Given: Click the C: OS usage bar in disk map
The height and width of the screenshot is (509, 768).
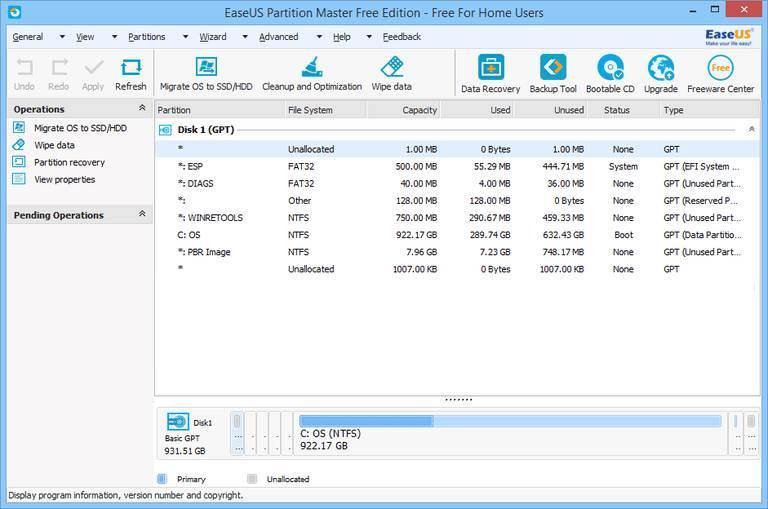Looking at the screenshot, I should click(x=510, y=421).
